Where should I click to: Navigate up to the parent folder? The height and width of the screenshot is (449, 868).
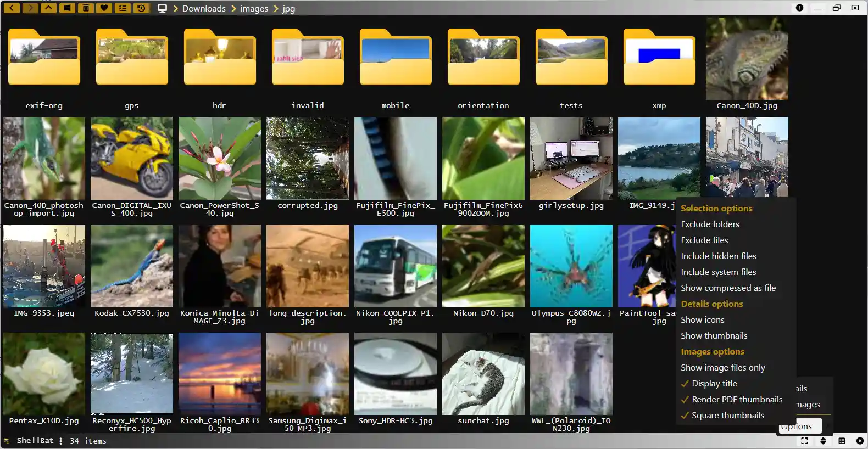pos(48,8)
